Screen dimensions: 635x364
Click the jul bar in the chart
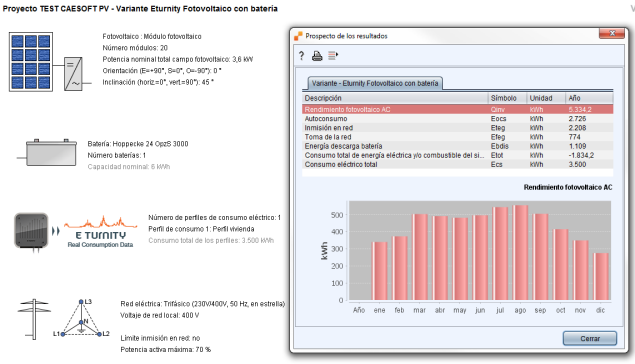[x=500, y=253]
